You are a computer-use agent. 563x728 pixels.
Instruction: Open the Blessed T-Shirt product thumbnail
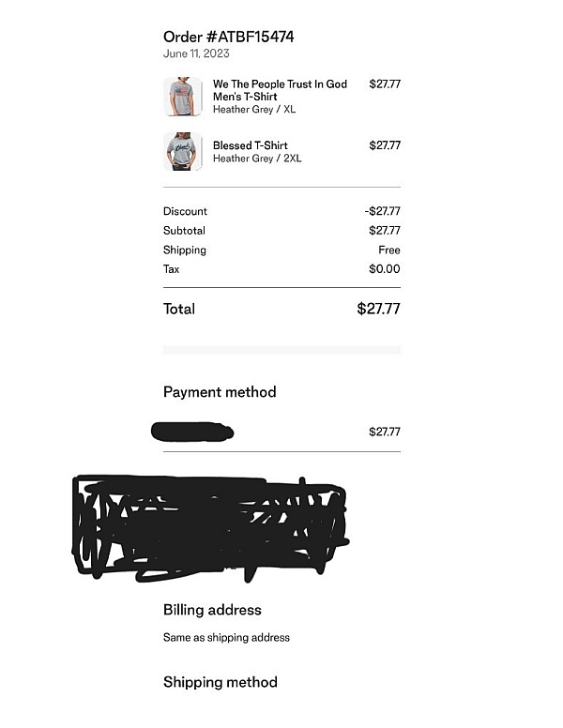tap(182, 152)
